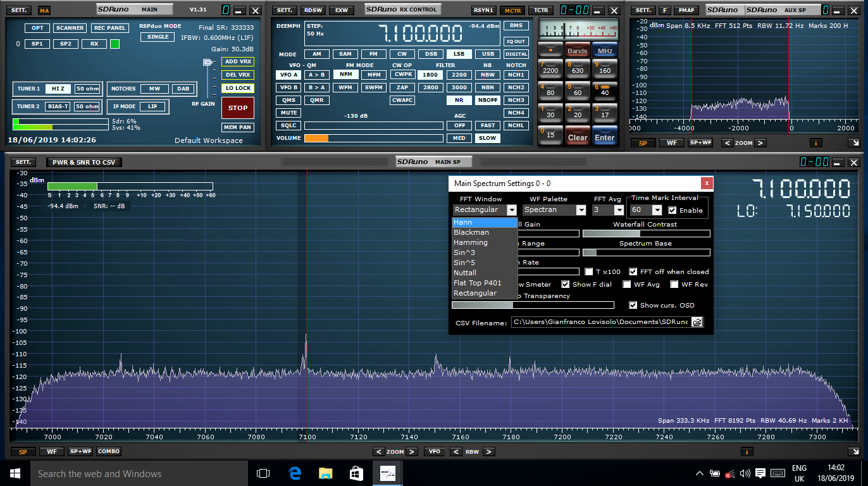Click the Main SP zoom out arrow
The height and width of the screenshot is (486, 868).
378,451
